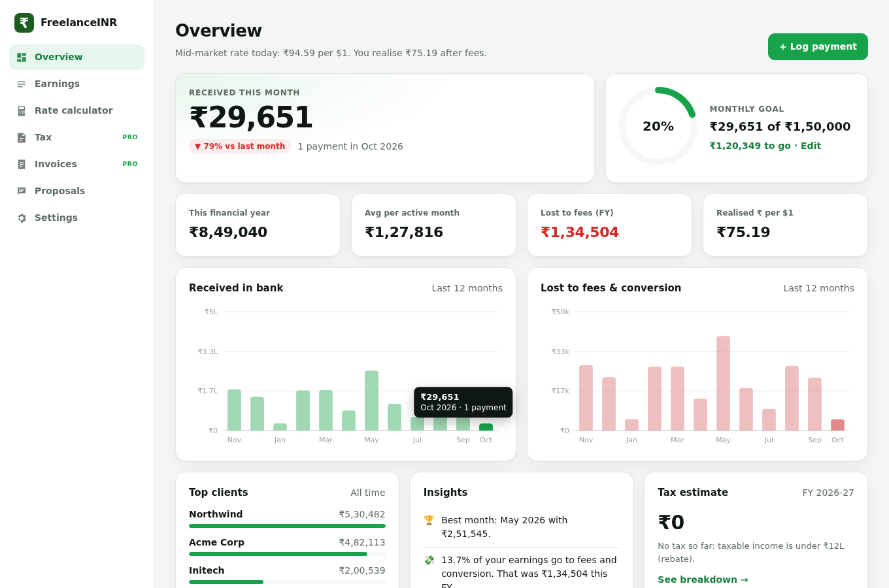This screenshot has width=889, height=588.
Task: Click the trophy icon in Insights
Action: pyautogui.click(x=429, y=520)
